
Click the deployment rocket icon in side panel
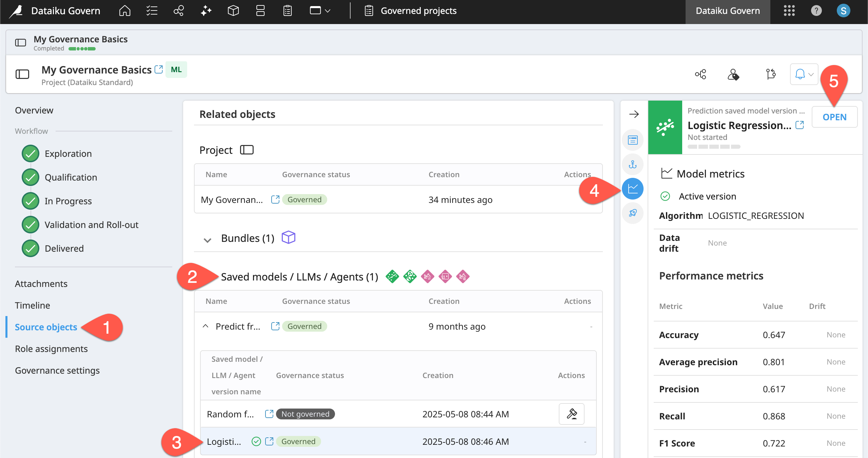(633, 213)
